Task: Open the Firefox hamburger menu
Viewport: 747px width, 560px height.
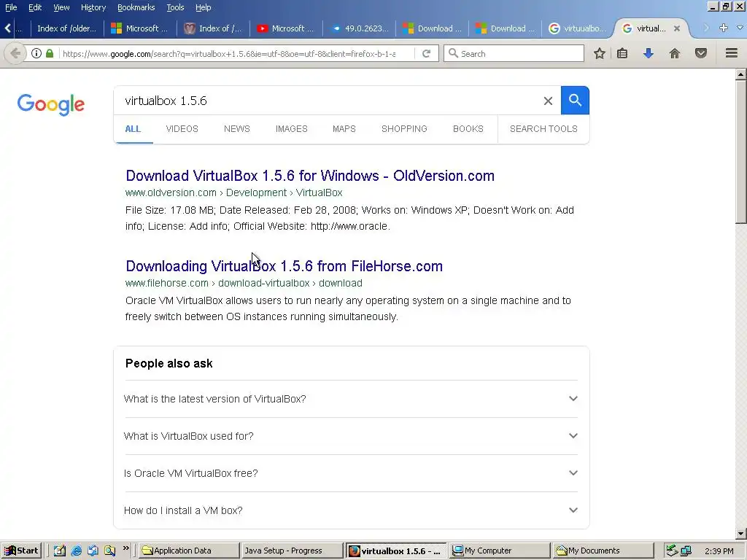Action: (732, 52)
